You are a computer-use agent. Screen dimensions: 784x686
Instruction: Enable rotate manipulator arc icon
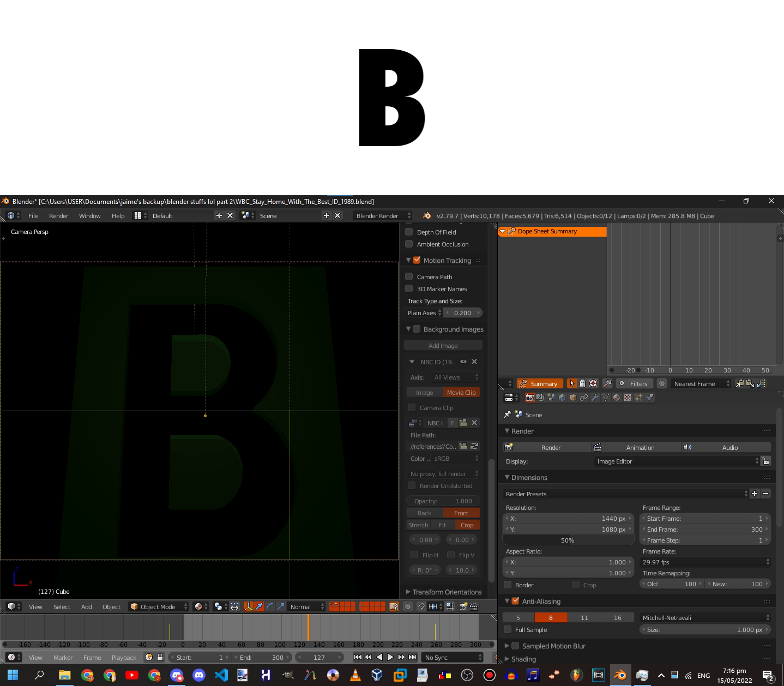[270, 606]
